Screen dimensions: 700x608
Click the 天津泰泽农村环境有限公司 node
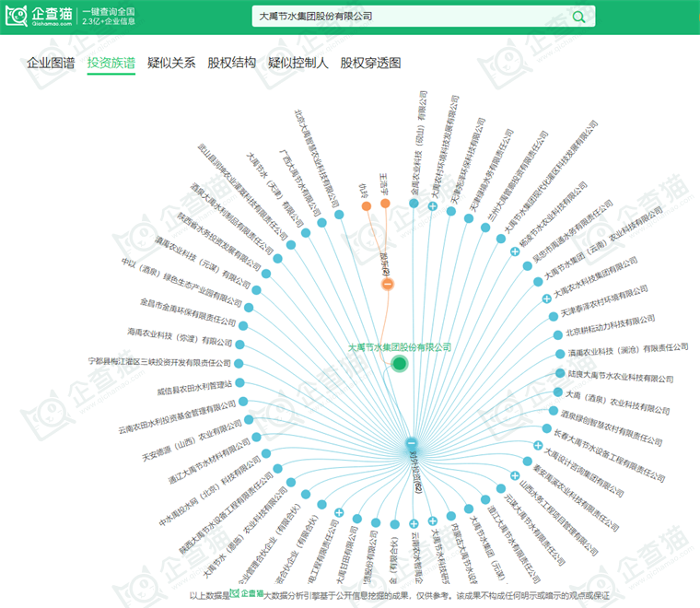click(x=554, y=317)
